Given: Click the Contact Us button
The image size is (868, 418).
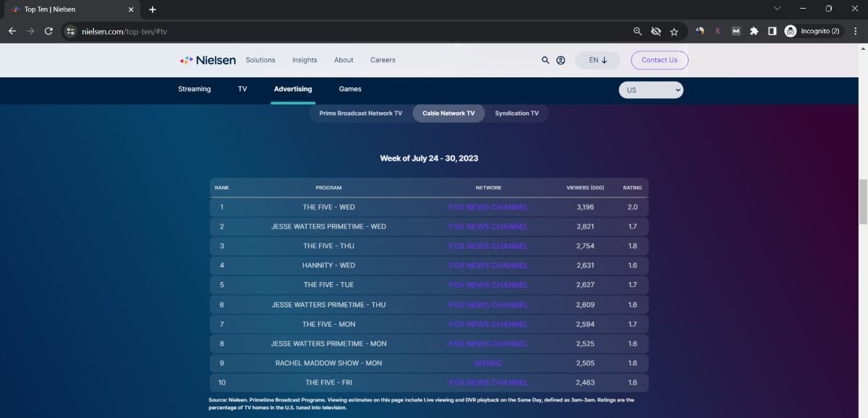Looking at the screenshot, I should [659, 60].
